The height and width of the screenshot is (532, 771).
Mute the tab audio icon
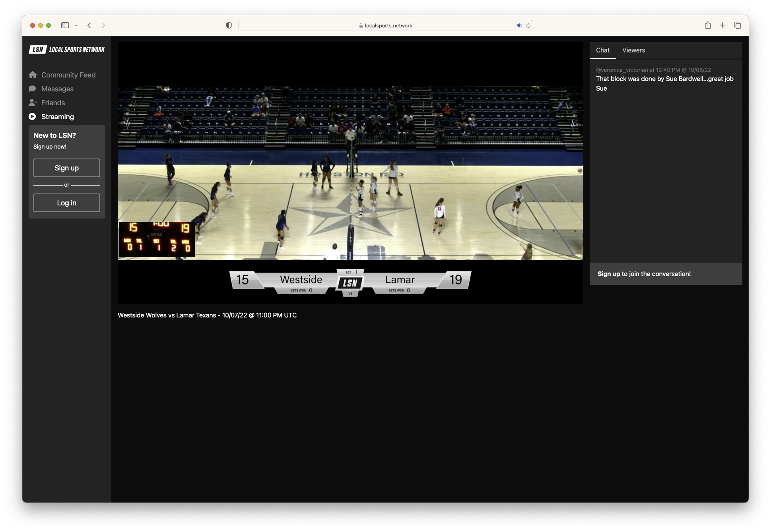point(519,25)
